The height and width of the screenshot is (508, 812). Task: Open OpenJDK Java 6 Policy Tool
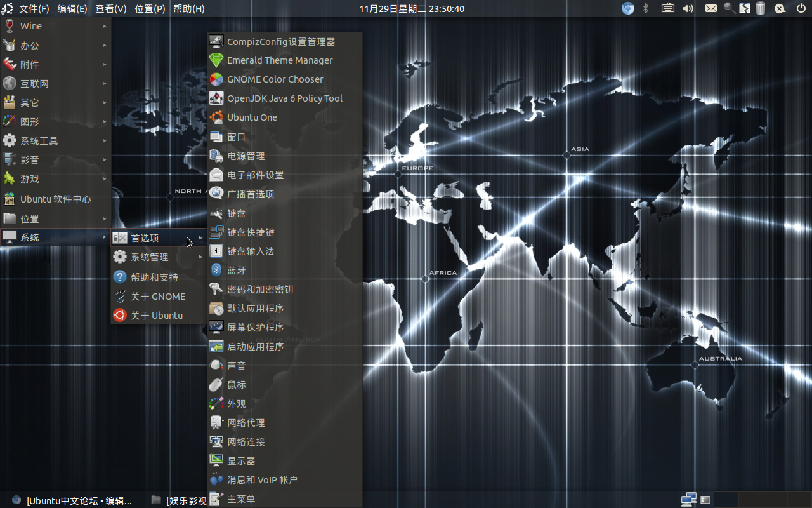click(x=285, y=98)
